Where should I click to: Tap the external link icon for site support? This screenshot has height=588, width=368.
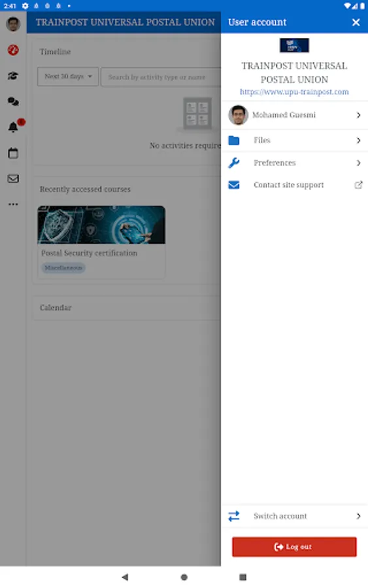point(359,185)
